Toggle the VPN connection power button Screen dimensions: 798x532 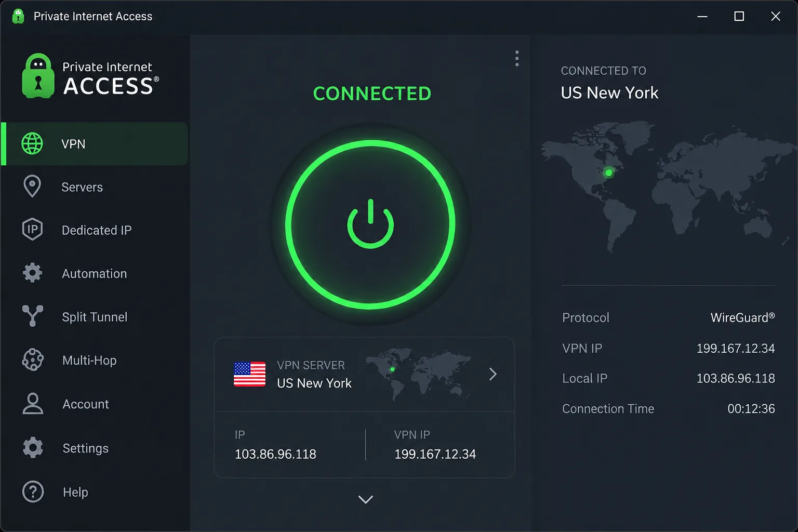370,224
